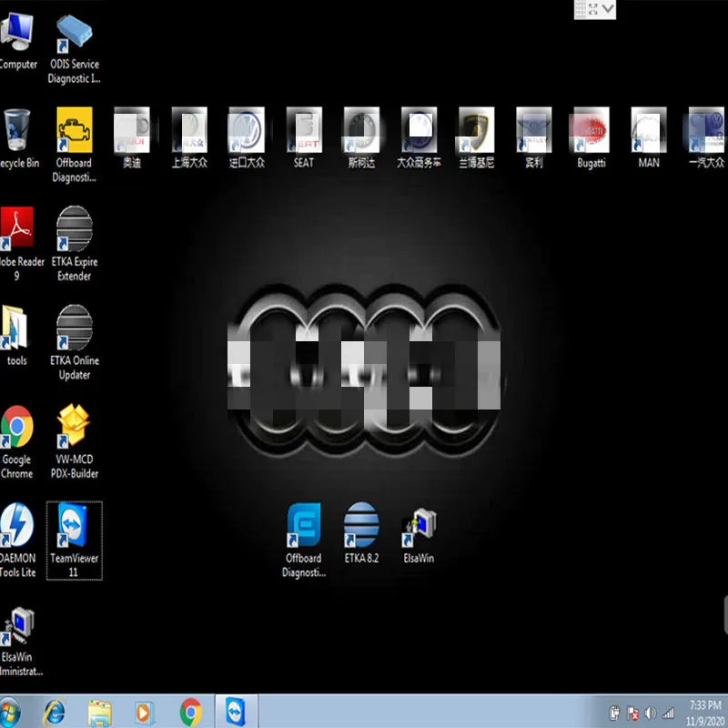Open Action Center flag with red X

pos(632,713)
